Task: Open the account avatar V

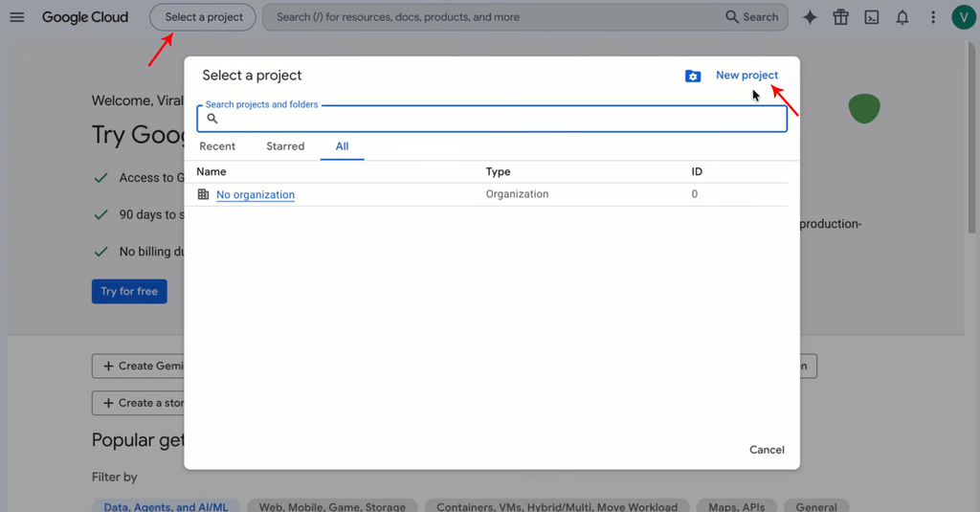Action: 964,17
